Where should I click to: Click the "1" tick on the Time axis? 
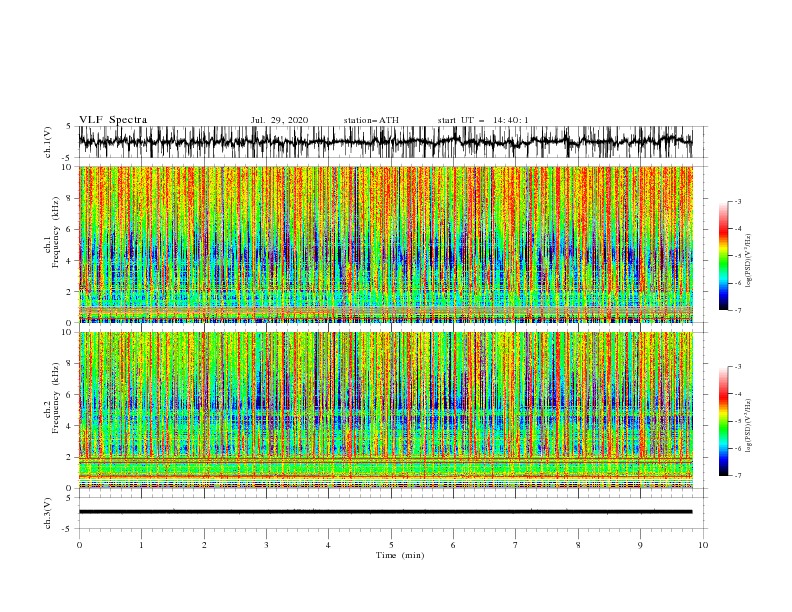click(141, 545)
